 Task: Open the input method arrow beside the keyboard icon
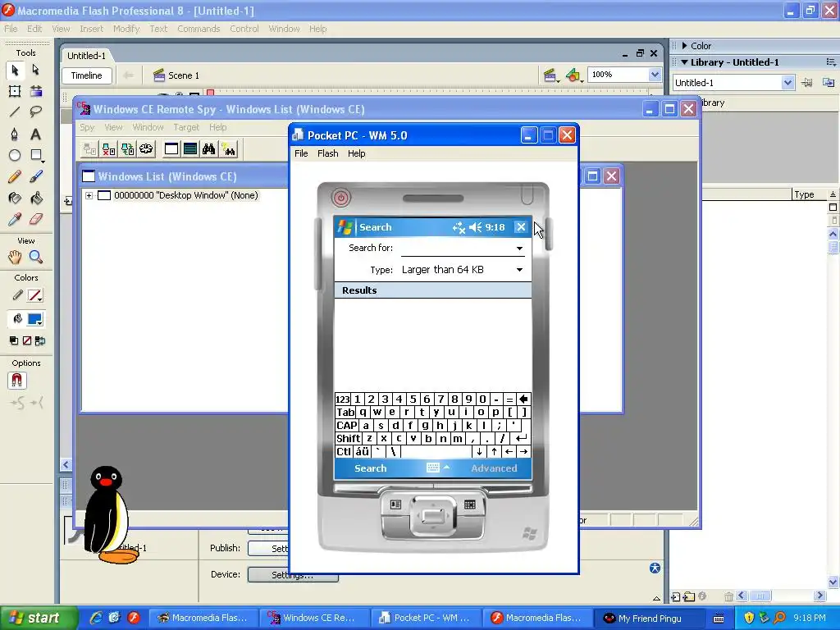pos(446,467)
